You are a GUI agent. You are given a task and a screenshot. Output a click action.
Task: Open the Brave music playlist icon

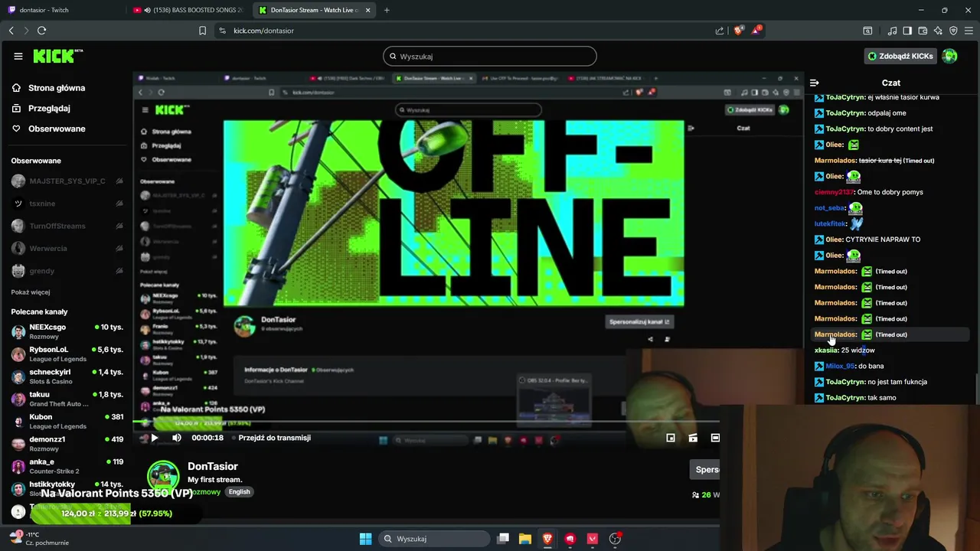click(892, 31)
